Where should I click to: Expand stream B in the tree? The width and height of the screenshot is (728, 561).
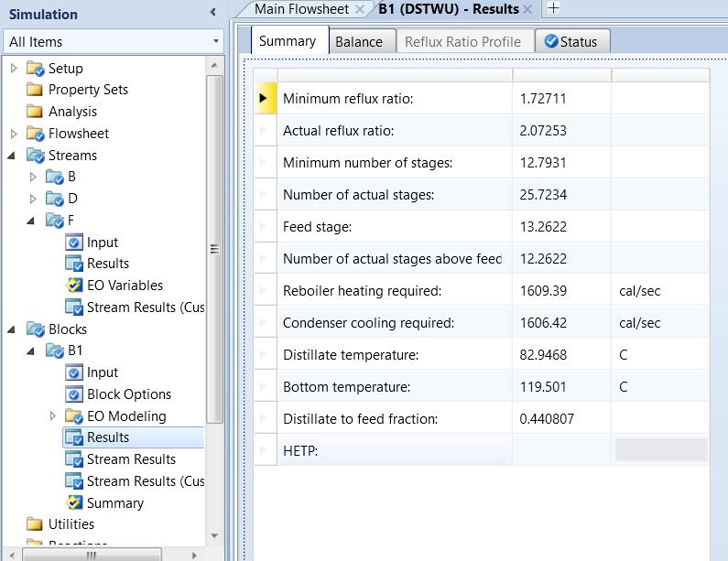pos(34,177)
